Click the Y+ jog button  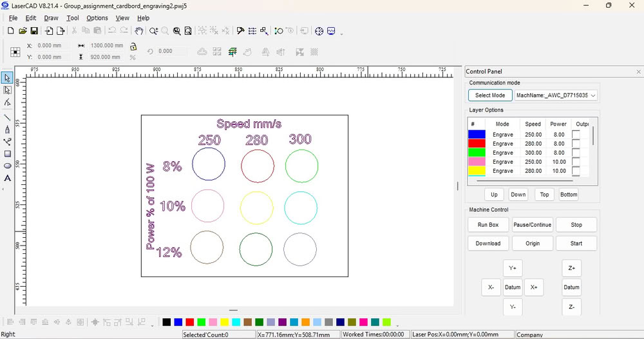coord(513,268)
